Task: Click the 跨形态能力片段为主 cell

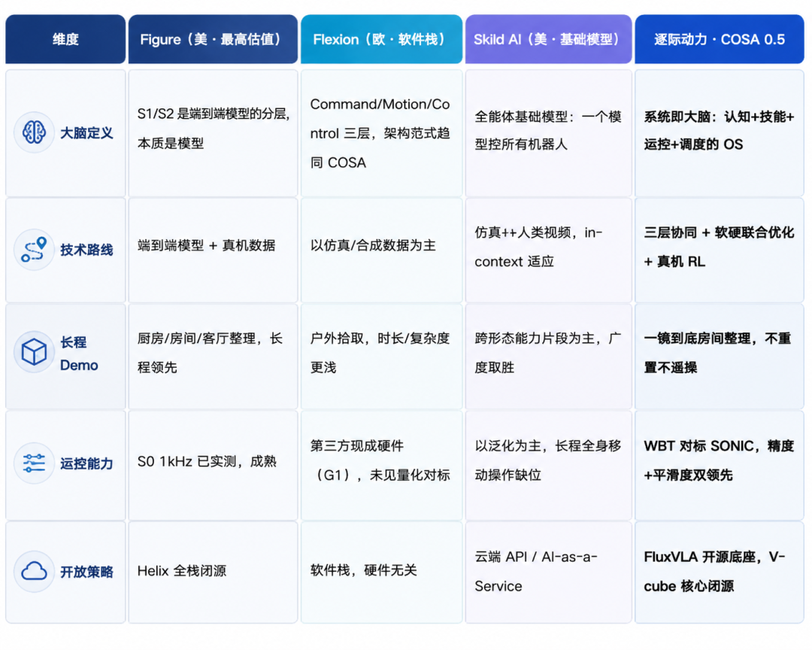Action: [548, 357]
